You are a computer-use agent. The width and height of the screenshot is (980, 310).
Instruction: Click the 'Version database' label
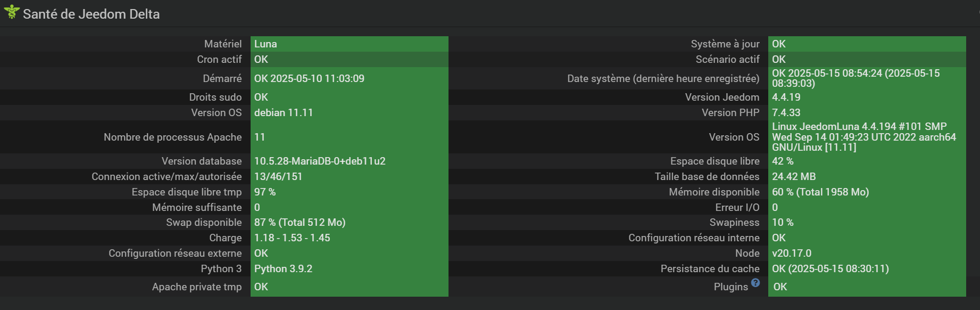click(202, 161)
